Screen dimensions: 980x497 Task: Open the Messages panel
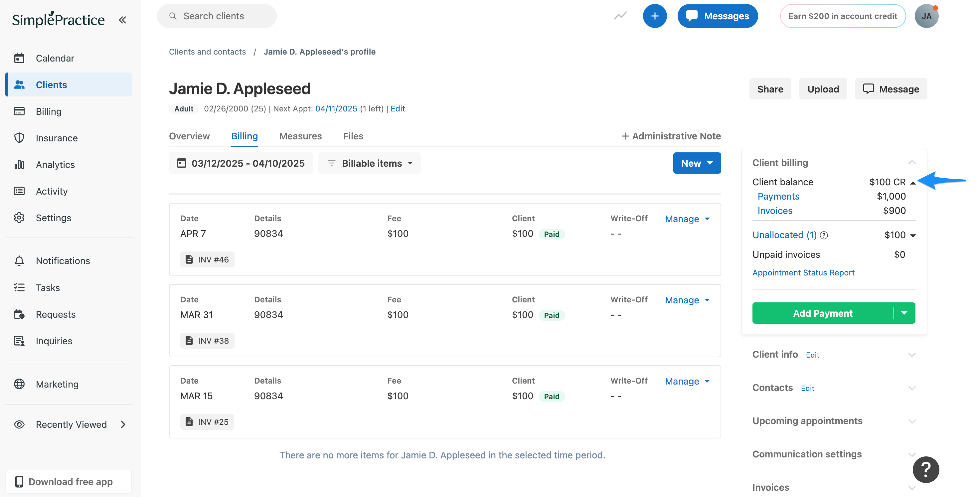[x=718, y=16]
